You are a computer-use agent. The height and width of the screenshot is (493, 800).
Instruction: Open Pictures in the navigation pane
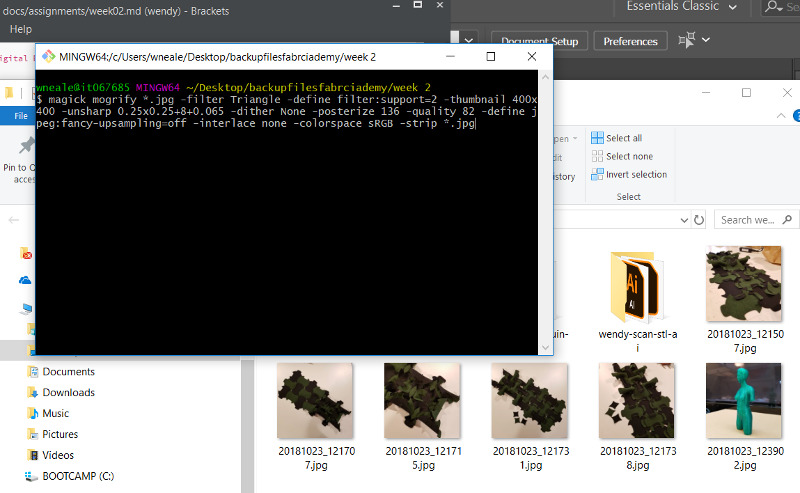[60, 434]
